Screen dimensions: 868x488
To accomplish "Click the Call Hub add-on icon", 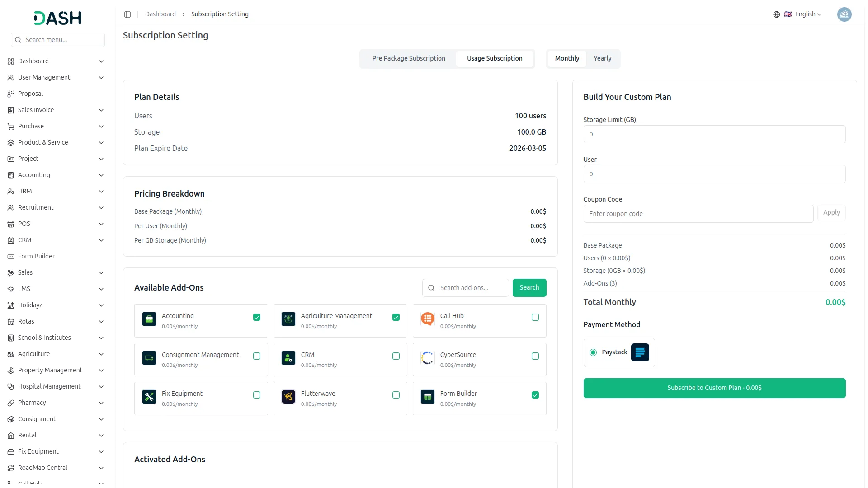I will pyautogui.click(x=428, y=319).
